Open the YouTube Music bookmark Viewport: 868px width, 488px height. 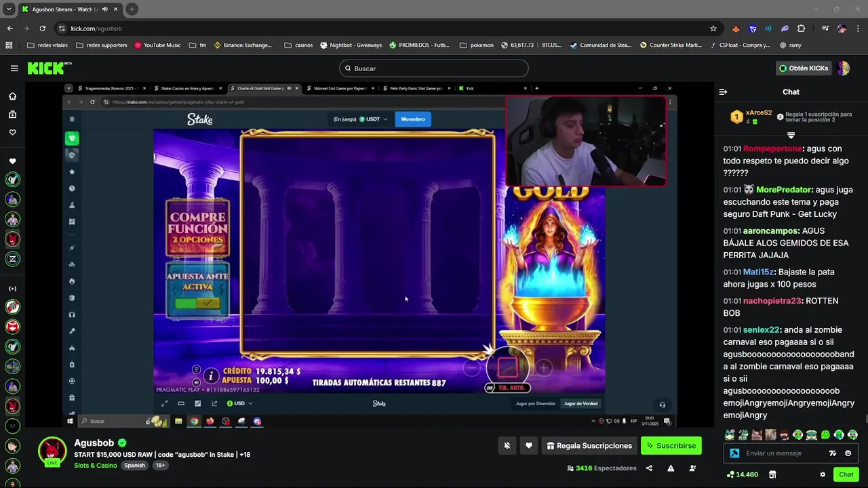[157, 45]
